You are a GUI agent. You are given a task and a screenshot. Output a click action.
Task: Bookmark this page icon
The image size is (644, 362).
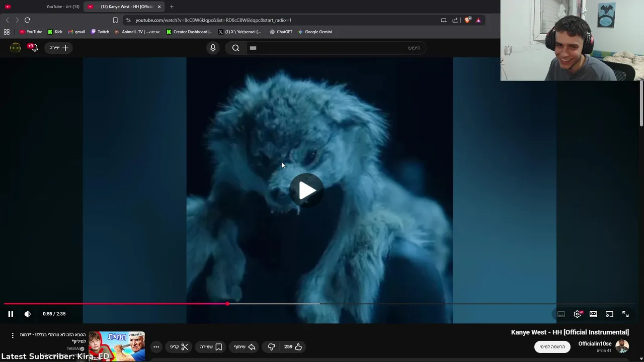coord(115,20)
